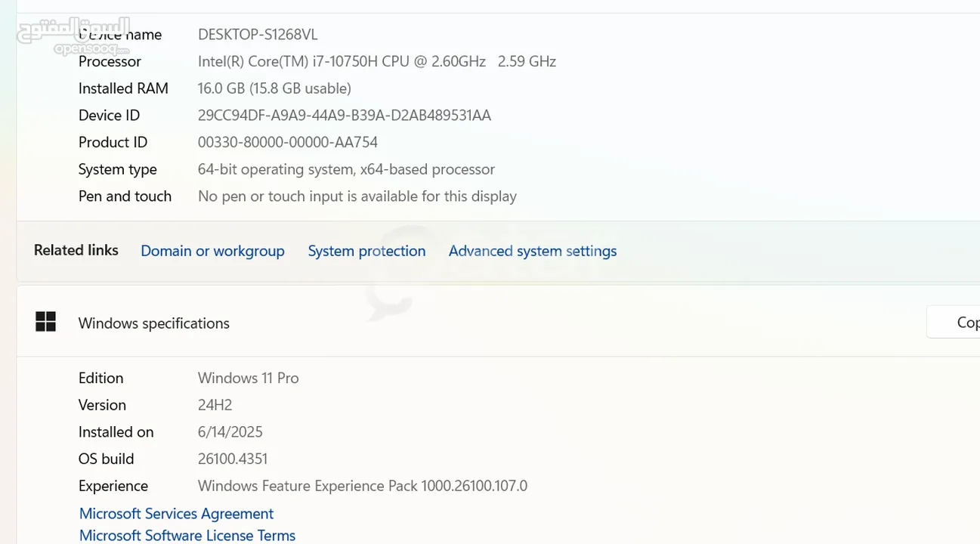This screenshot has width=980, height=544.
Task: Click the OS build label
Action: pos(106,459)
